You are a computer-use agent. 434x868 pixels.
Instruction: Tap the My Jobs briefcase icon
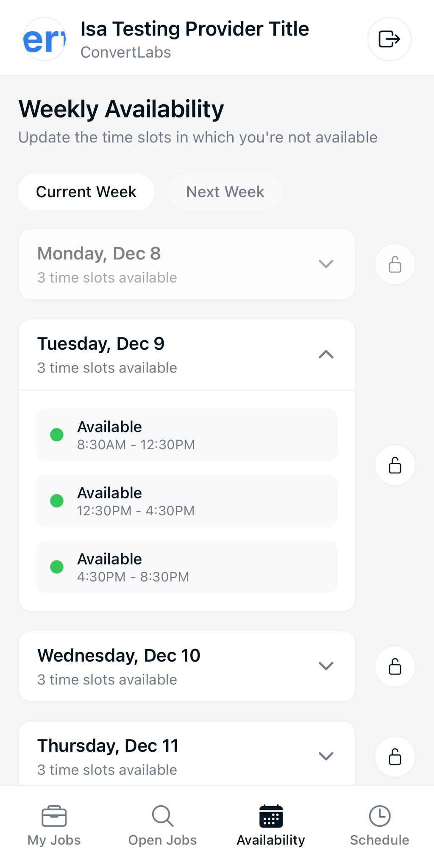(x=54, y=816)
